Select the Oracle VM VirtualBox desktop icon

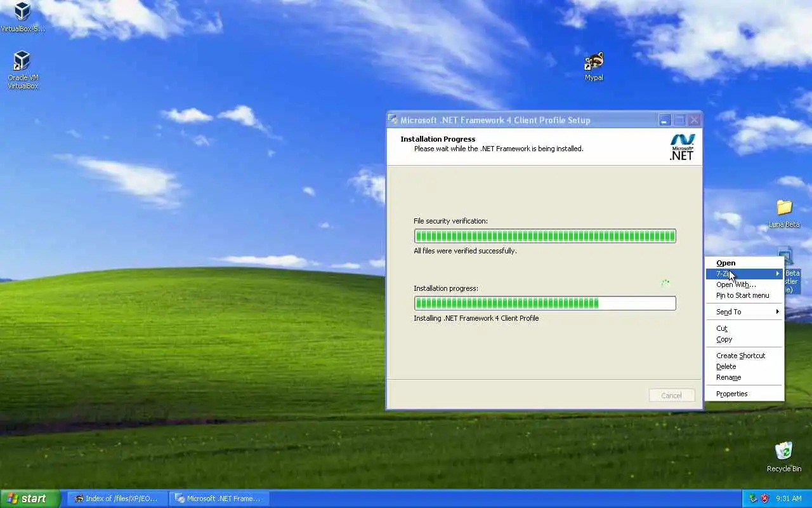pos(23,70)
